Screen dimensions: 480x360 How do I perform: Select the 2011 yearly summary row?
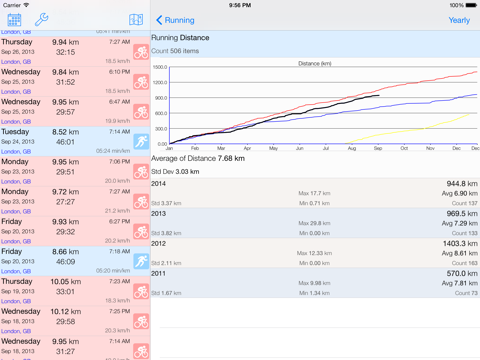[315, 283]
